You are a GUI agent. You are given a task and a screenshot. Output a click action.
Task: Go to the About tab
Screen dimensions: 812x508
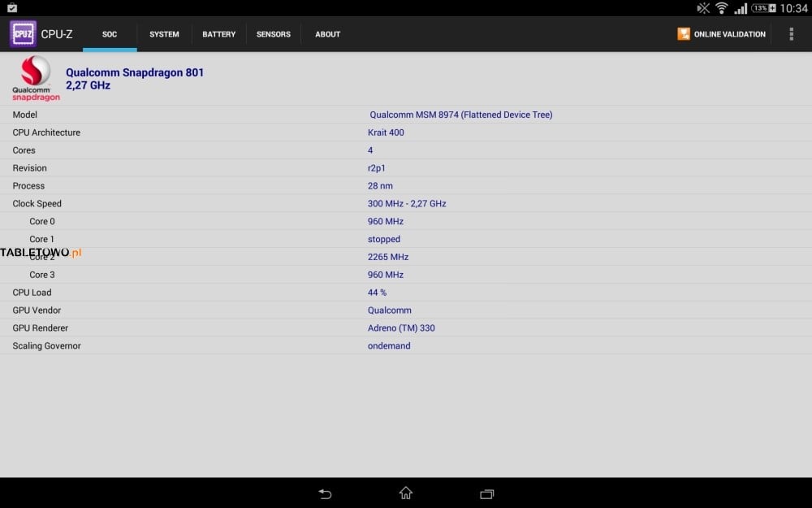coord(327,34)
